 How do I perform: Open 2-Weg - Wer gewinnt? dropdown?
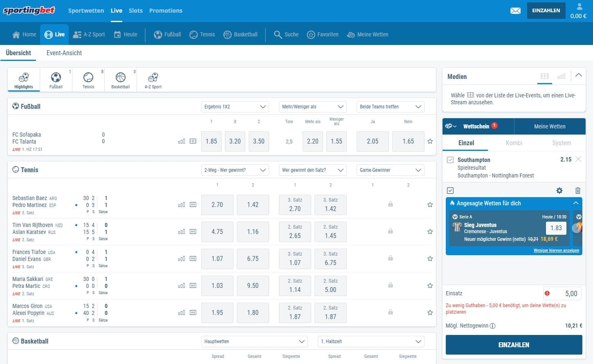click(x=235, y=170)
